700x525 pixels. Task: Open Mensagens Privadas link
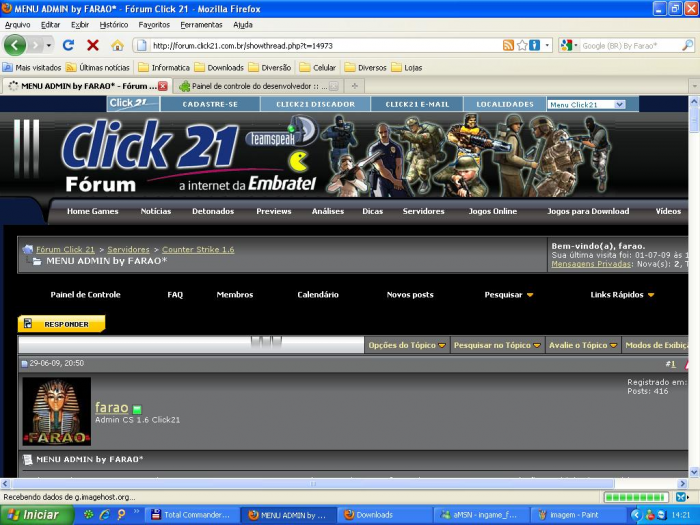click(591, 264)
